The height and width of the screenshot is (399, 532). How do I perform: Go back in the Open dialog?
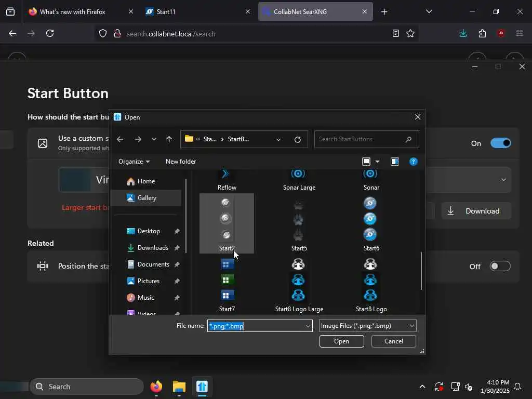point(120,139)
